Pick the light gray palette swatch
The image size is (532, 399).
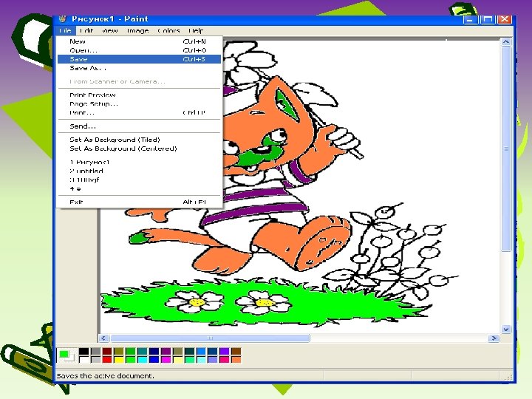(95, 359)
